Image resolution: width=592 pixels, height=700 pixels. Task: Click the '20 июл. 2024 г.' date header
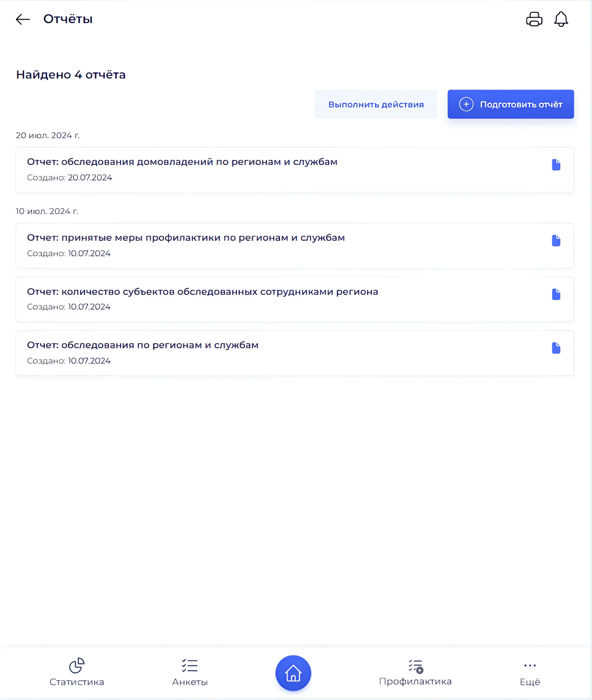(48, 135)
